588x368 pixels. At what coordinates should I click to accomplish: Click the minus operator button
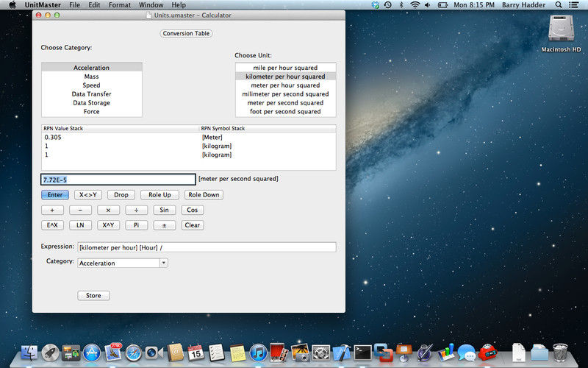coord(80,210)
